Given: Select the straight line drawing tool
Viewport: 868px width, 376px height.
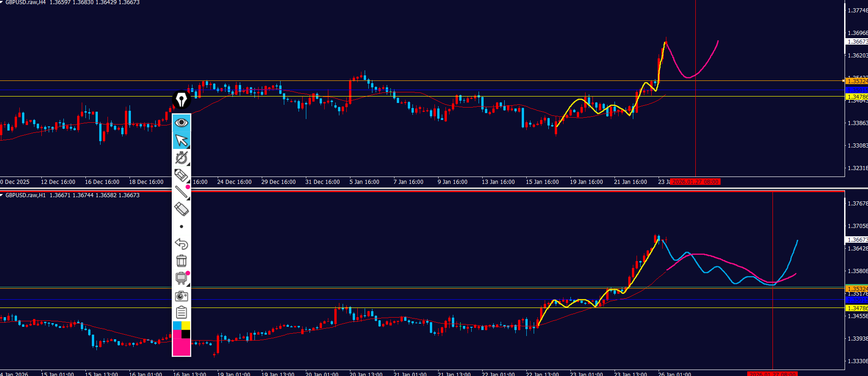Looking at the screenshot, I should click(181, 192).
